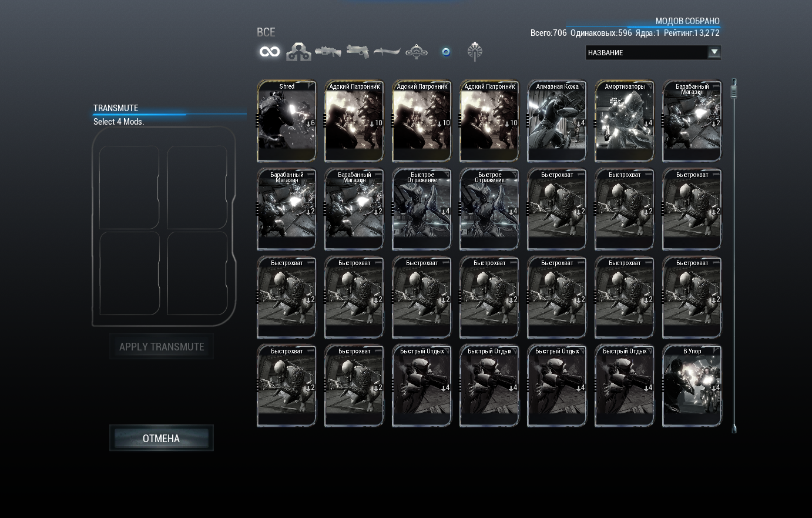Image resolution: width=812 pixels, height=518 pixels.
Task: Select the Shred mod card
Action: pos(287,121)
